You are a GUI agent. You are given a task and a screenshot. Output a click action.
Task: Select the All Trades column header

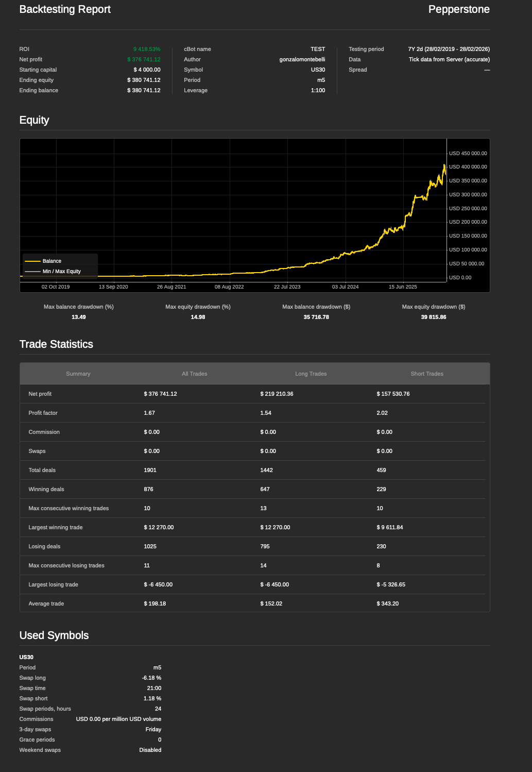(194, 374)
